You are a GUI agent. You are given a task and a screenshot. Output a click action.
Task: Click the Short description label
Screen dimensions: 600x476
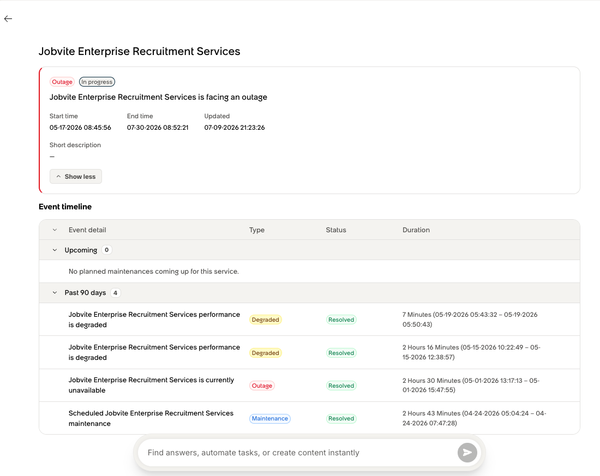pyautogui.click(x=75, y=145)
